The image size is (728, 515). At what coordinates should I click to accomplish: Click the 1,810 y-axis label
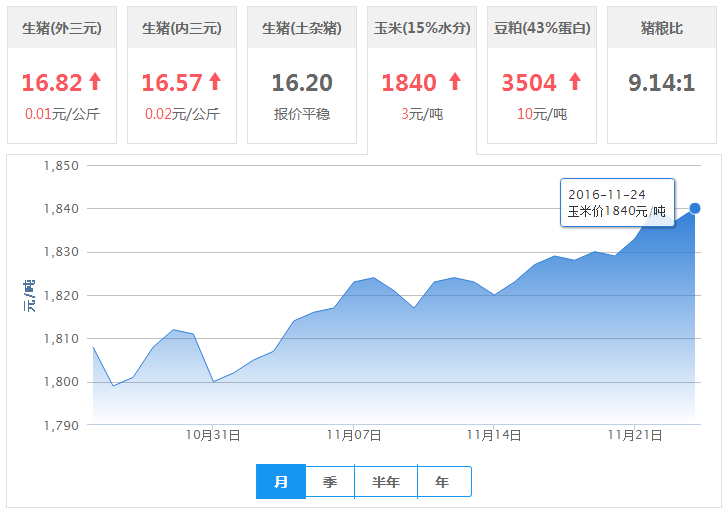coord(61,339)
